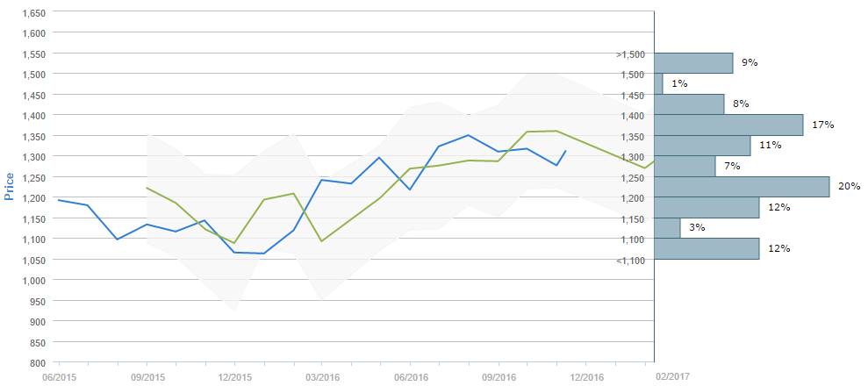Select the 02/2017 date label

(x=673, y=376)
